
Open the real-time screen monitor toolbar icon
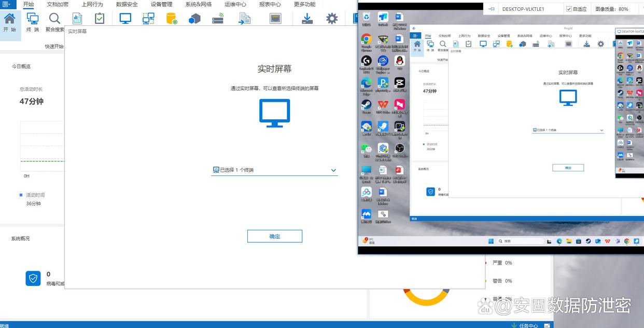click(125, 19)
